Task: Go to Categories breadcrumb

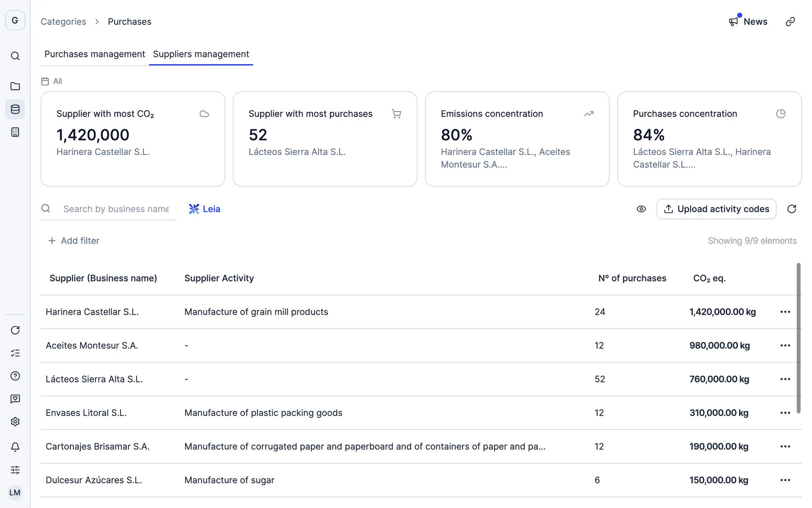Action: click(x=63, y=22)
